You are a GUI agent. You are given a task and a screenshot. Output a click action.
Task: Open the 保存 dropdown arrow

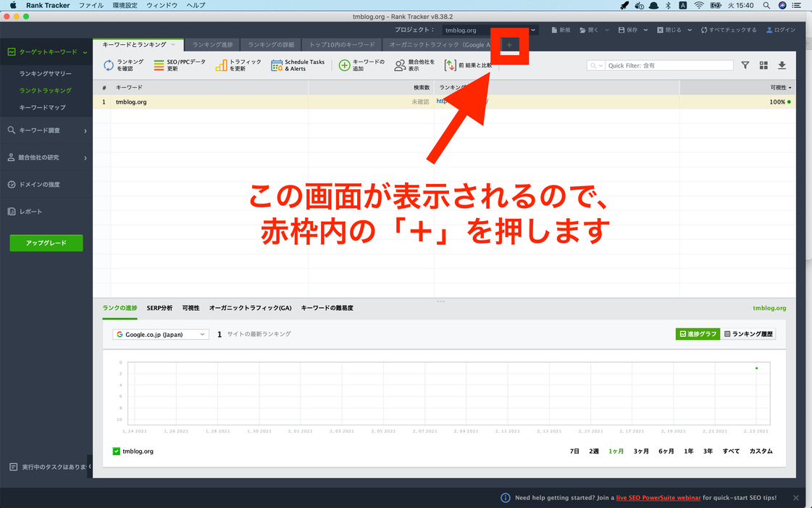(645, 30)
